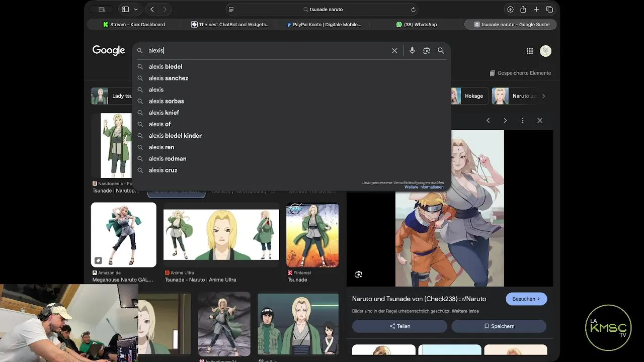Reload page using the address bar icon

[413, 9]
